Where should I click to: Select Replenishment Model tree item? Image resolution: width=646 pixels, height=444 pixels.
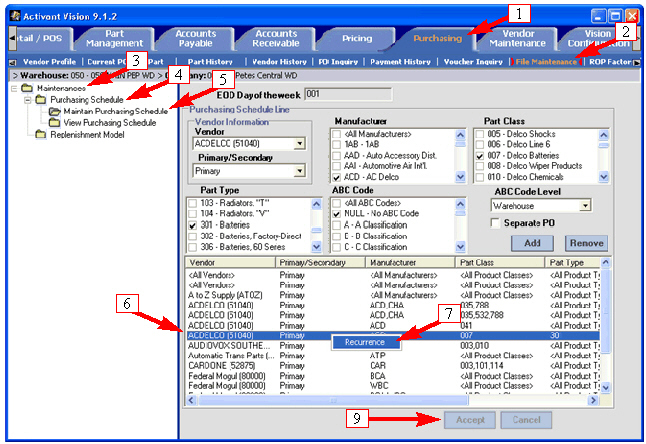pyautogui.click(x=87, y=135)
